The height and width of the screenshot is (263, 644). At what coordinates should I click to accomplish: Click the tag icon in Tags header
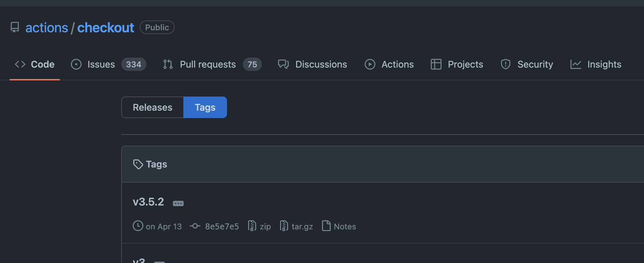pyautogui.click(x=138, y=164)
